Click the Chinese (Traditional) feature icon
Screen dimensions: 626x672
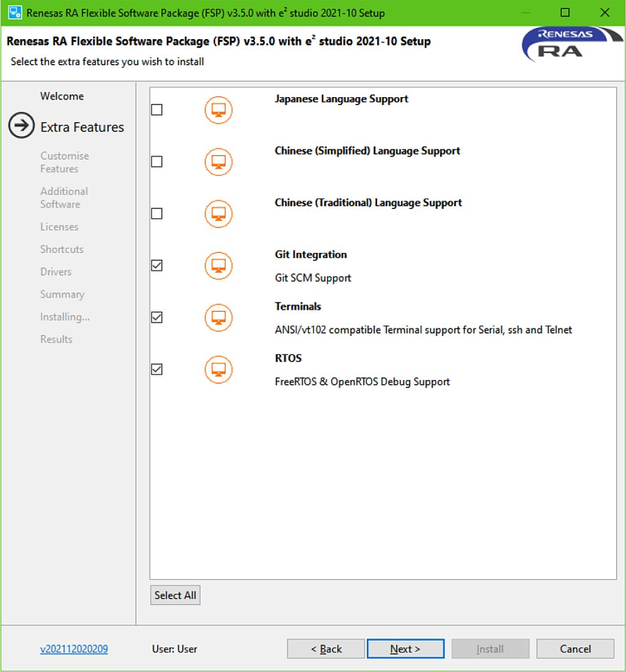pyautogui.click(x=218, y=214)
